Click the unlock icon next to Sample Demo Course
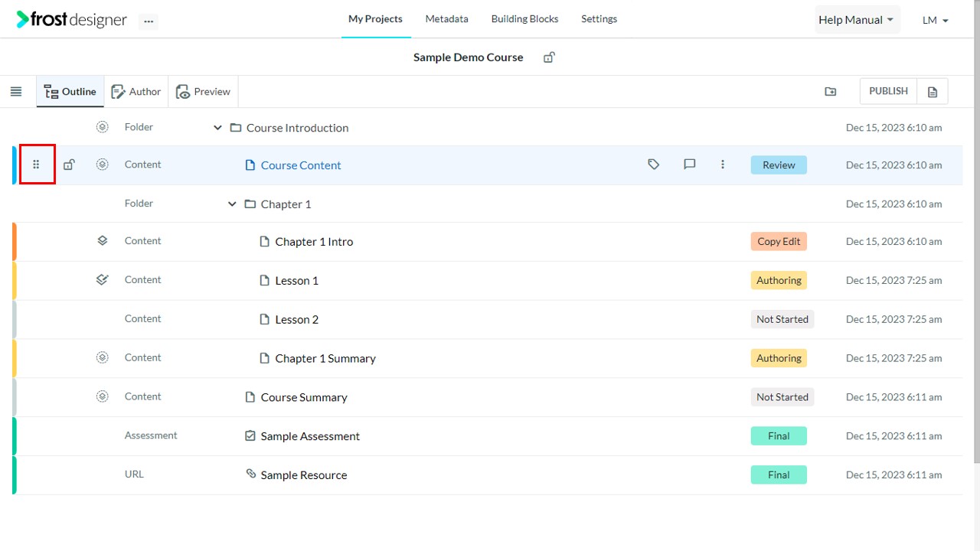 pos(549,57)
